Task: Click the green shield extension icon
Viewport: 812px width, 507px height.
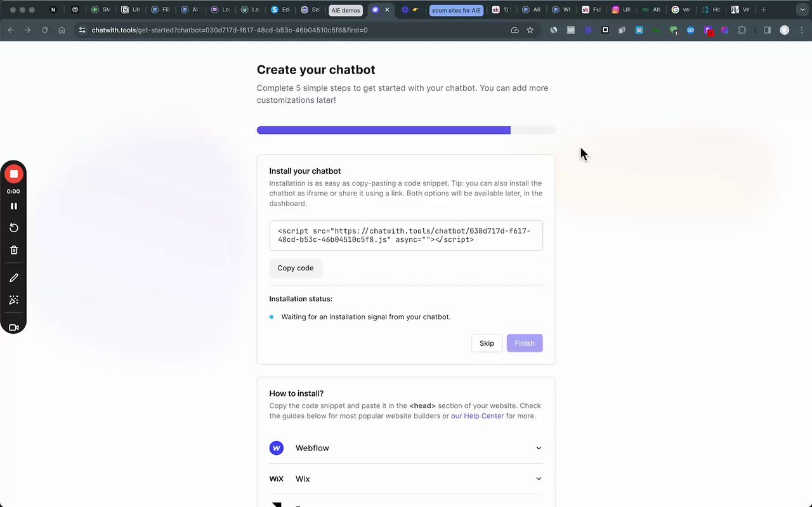Action: [x=674, y=30]
